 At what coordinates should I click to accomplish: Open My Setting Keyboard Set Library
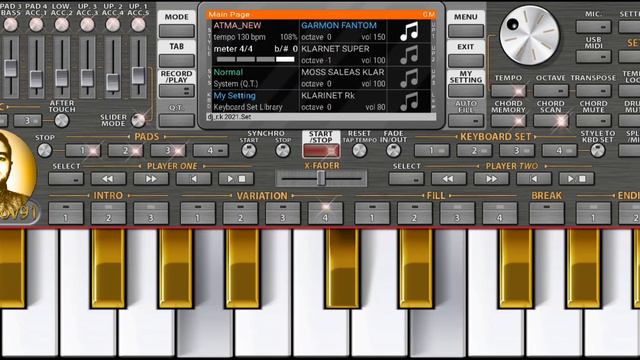click(x=255, y=101)
